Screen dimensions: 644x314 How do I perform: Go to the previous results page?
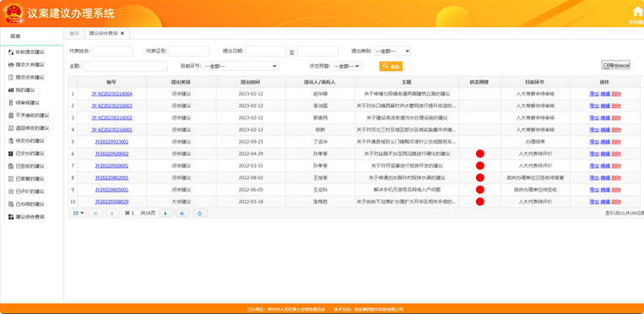[x=112, y=214]
